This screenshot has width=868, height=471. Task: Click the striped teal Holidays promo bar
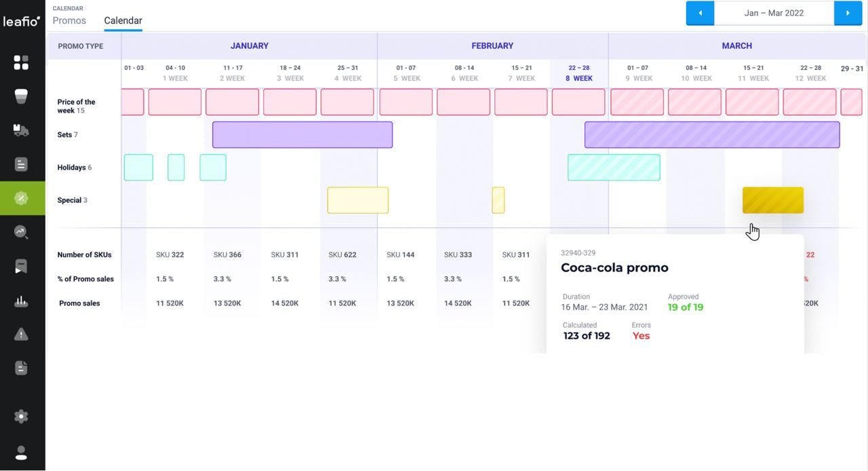tap(614, 168)
